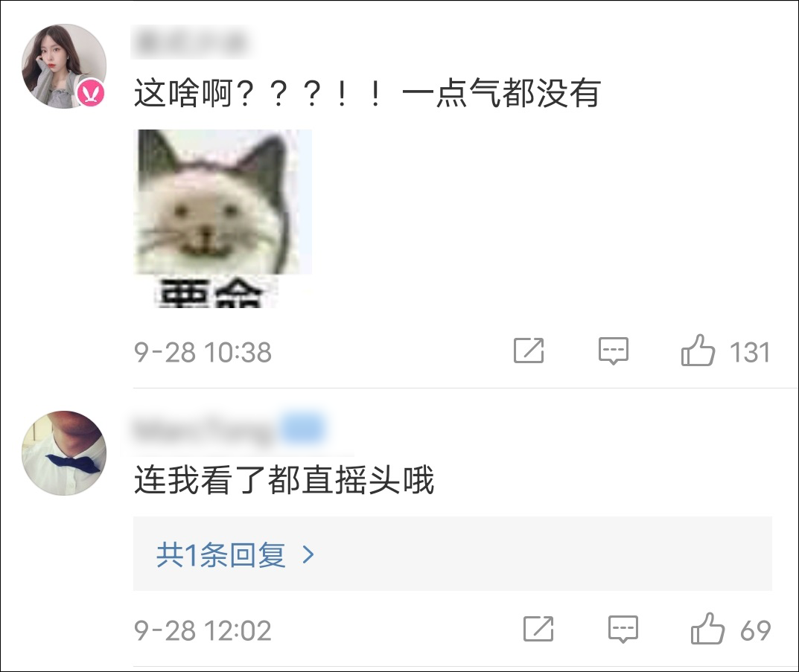Screen dimensions: 799x672
Task: Open the first commenter's blurred username
Action: pyautogui.click(x=193, y=42)
